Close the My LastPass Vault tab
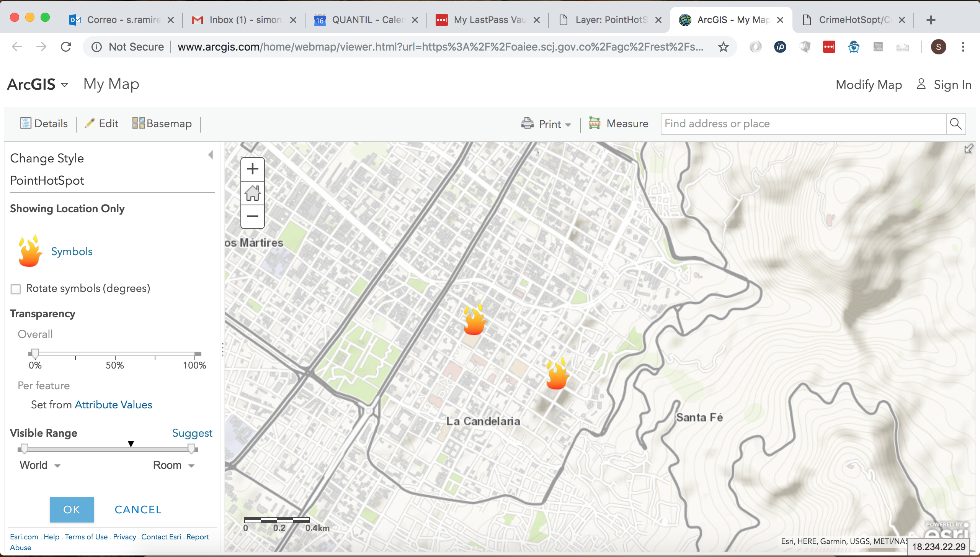This screenshot has width=980, height=557. [537, 20]
